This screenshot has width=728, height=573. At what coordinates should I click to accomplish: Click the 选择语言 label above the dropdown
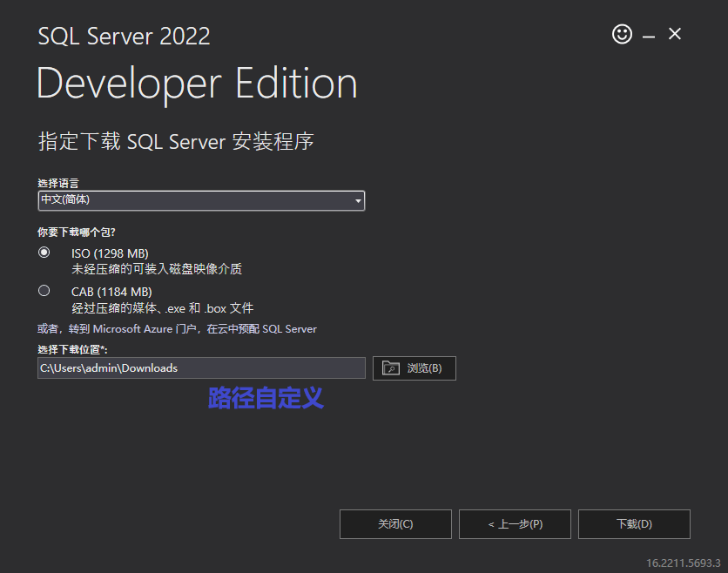click(x=57, y=183)
